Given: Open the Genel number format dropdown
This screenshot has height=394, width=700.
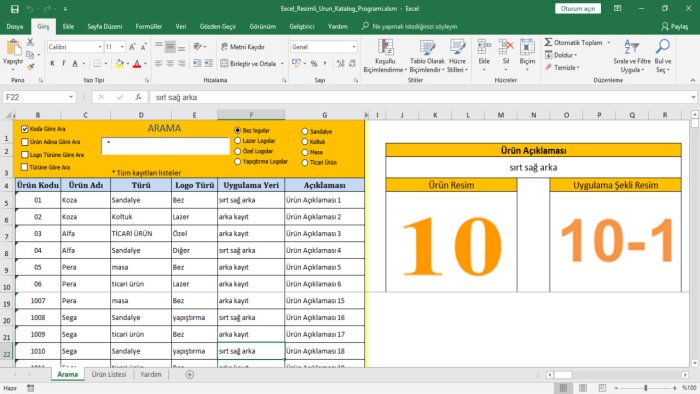Looking at the screenshot, I should (x=354, y=47).
